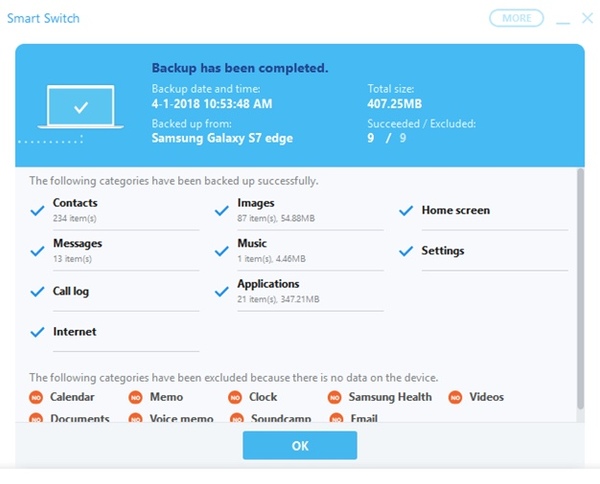Click the excluded icon beside Samsung Health

point(334,398)
